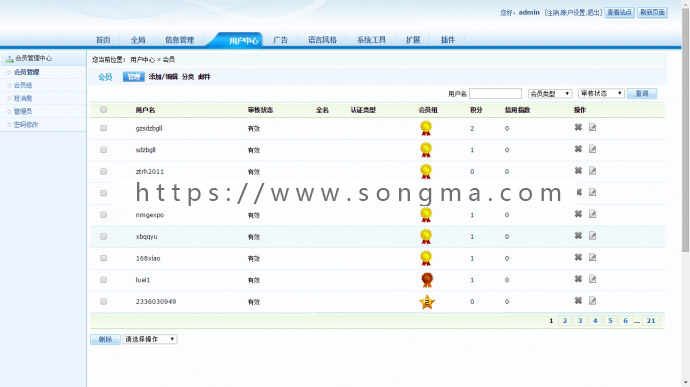Go to page 5 of member list

tap(610, 321)
